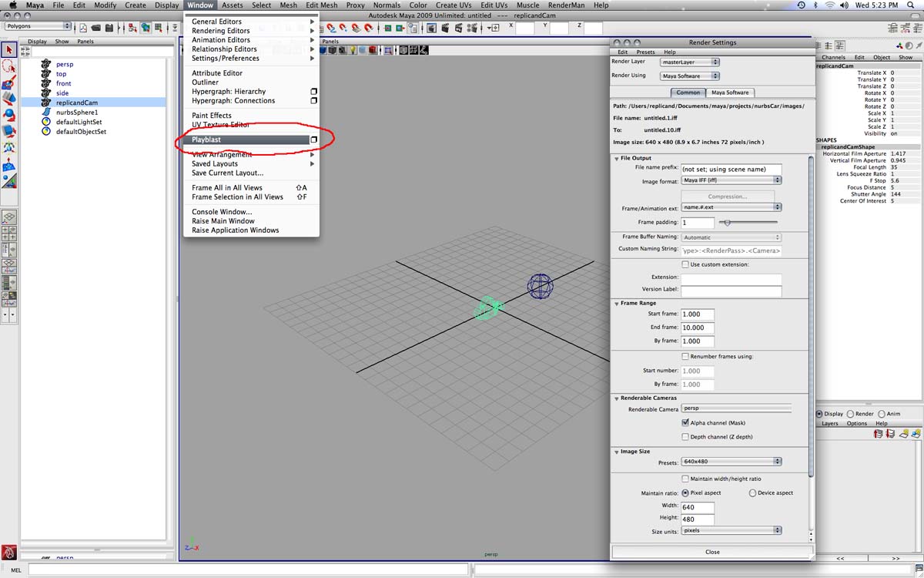Open the Image format dropdown
The height and width of the screenshot is (578, 924).
click(x=731, y=180)
